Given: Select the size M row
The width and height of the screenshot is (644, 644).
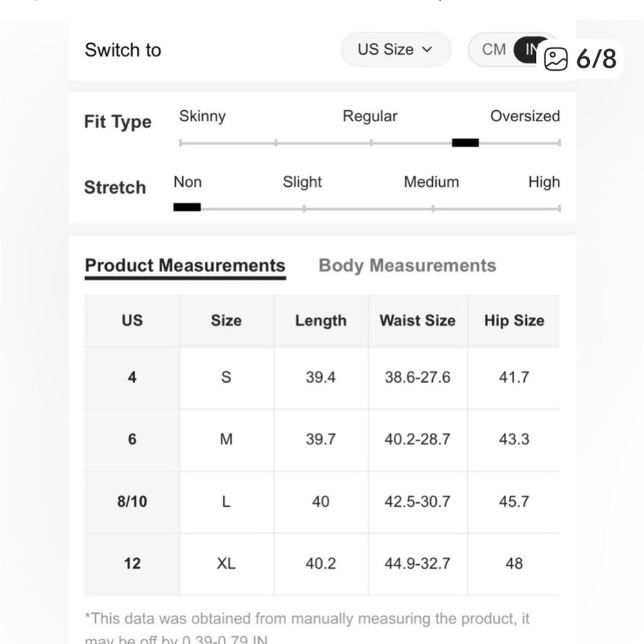Looking at the screenshot, I should [322, 439].
